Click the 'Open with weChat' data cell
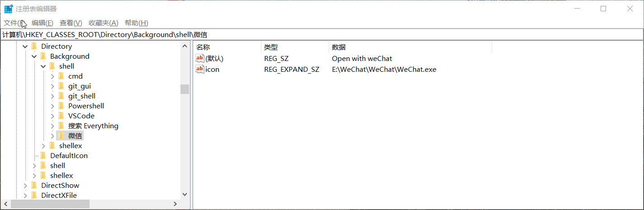 coord(362,58)
